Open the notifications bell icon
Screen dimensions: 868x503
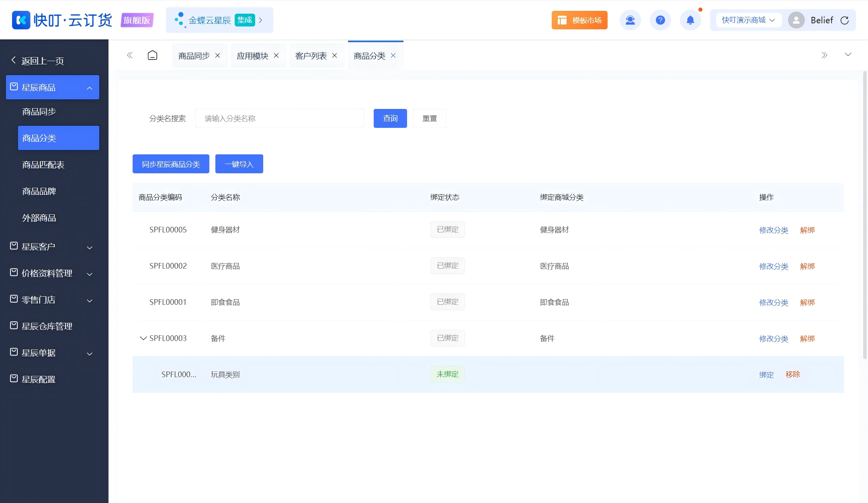[690, 20]
